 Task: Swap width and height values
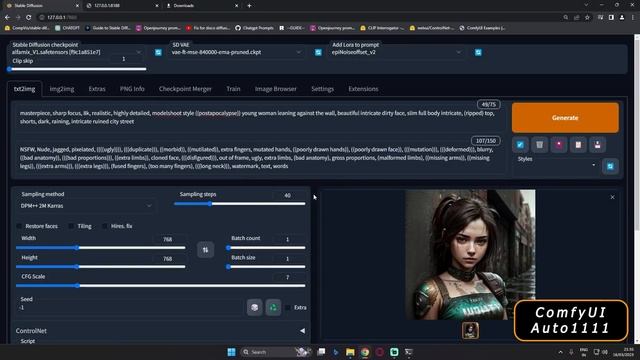205,250
